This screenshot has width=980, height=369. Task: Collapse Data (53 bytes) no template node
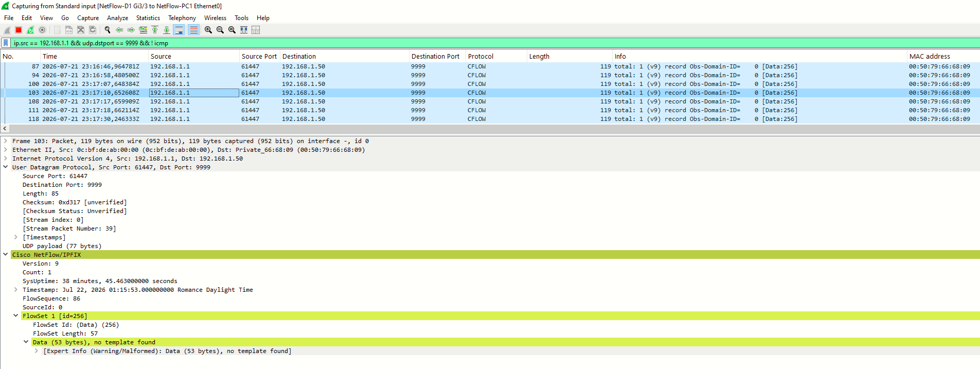[x=26, y=342]
